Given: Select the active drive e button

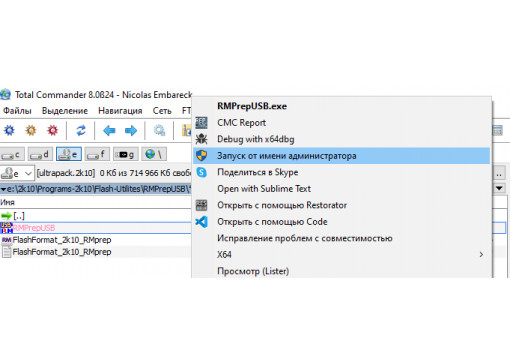Looking at the screenshot, I should pos(69,154).
